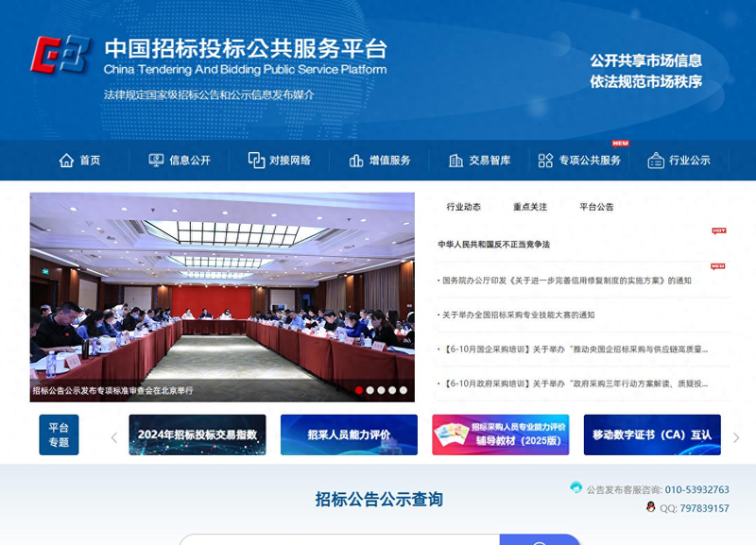This screenshot has width=756, height=545.
Task: Click the clipboard icon for 行业公示
Action: click(x=656, y=161)
